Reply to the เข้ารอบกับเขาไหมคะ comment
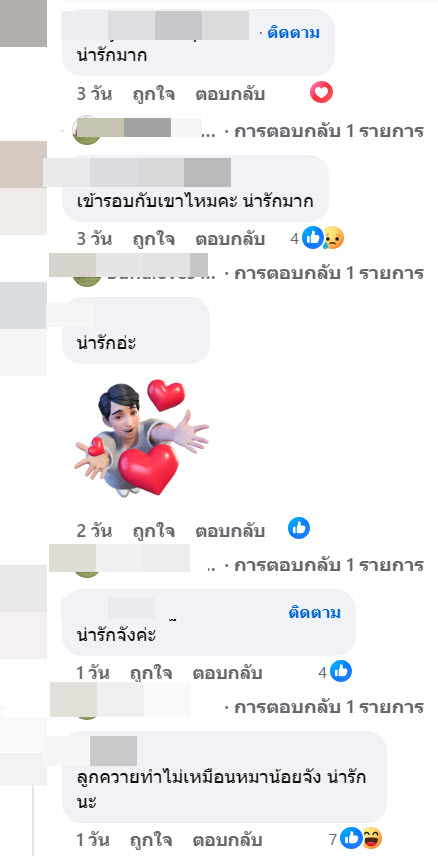 (230, 239)
